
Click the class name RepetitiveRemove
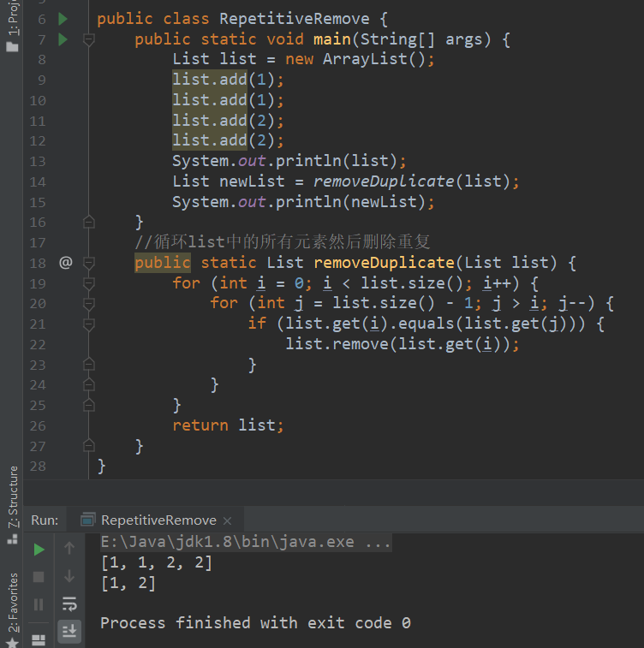coord(295,19)
